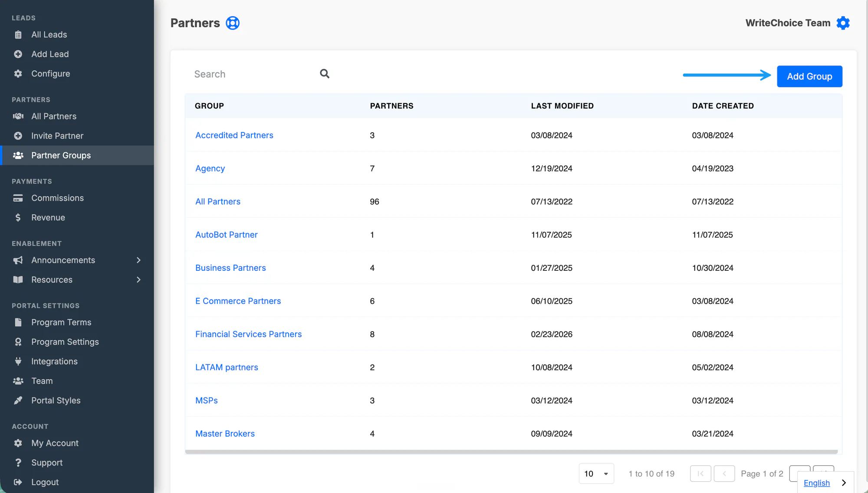Open the MSPs group link
Viewport: 868px width, 493px height.
[207, 401]
